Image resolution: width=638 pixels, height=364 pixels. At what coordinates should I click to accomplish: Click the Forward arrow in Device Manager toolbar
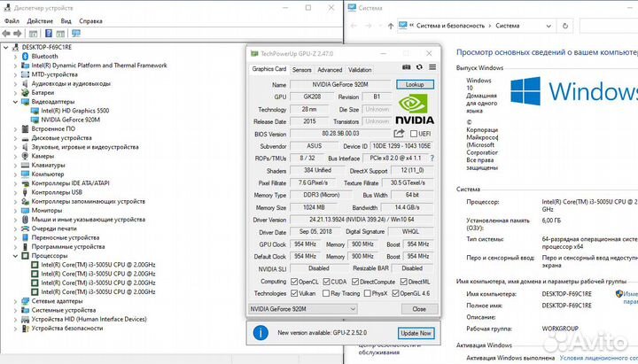(x=18, y=34)
